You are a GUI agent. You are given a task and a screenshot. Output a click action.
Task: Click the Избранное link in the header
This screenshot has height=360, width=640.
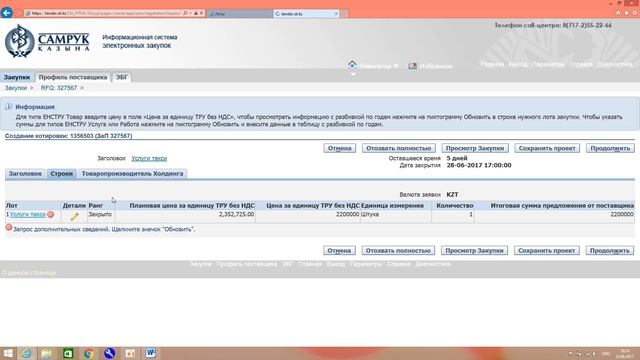(x=436, y=66)
